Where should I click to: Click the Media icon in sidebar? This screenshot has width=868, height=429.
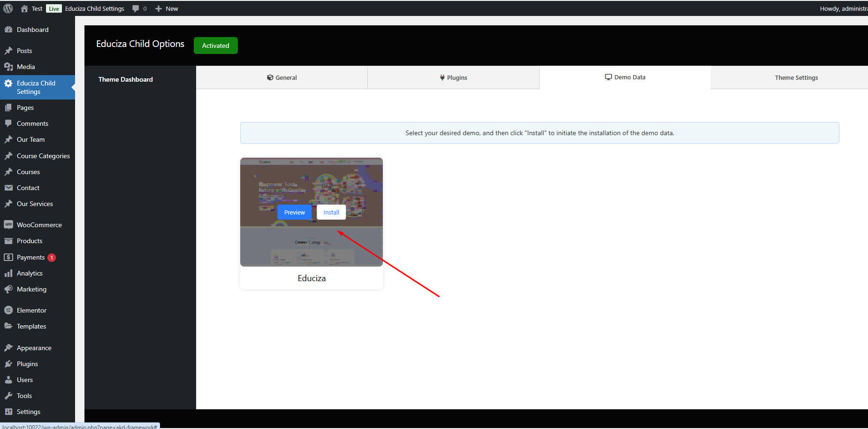[x=8, y=67]
